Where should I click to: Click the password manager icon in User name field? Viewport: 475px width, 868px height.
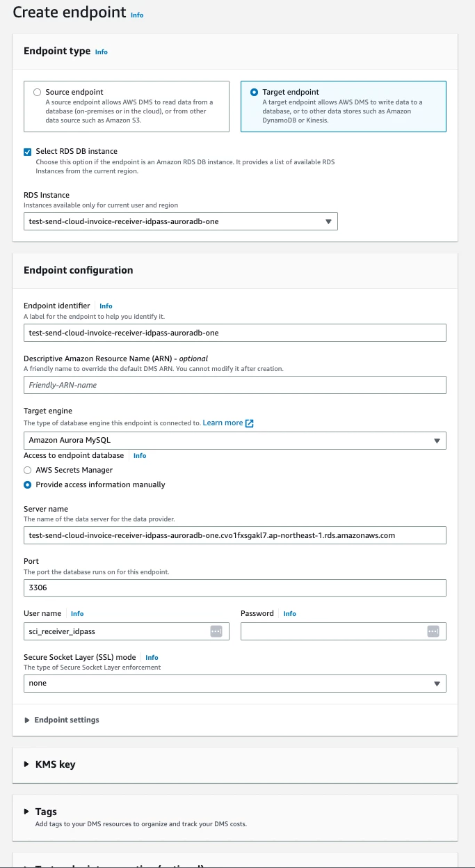pyautogui.click(x=216, y=631)
